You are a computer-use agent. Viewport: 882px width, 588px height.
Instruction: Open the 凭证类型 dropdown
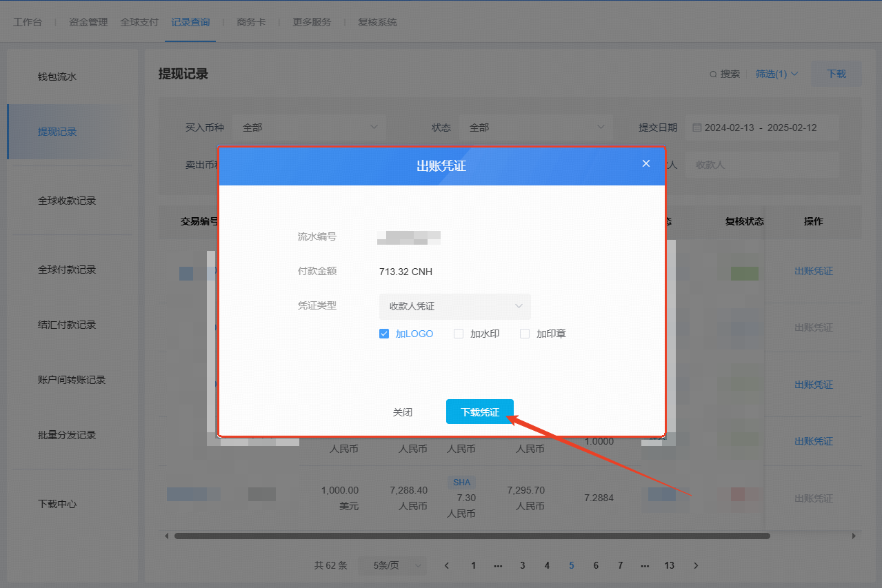coord(454,306)
